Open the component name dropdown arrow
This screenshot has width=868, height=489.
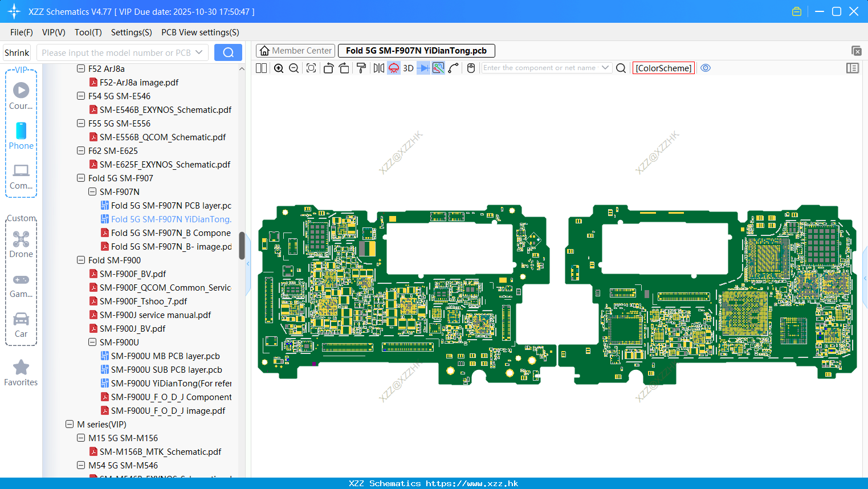pos(605,67)
